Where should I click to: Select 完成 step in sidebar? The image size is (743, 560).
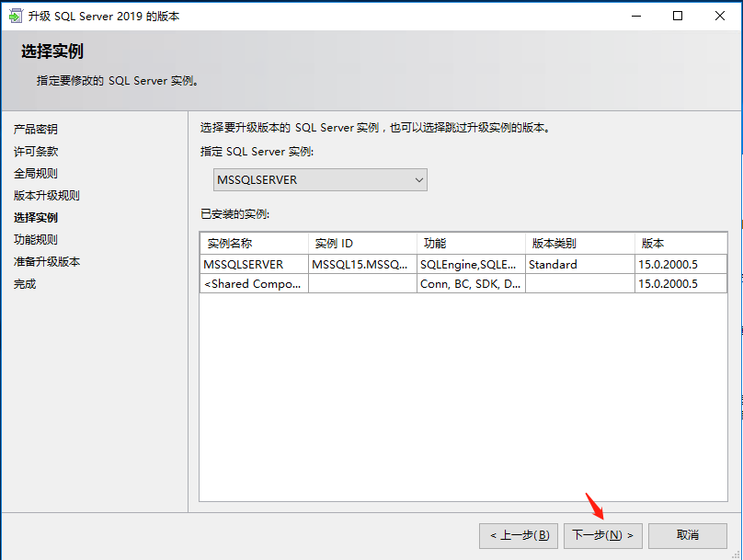(x=25, y=284)
